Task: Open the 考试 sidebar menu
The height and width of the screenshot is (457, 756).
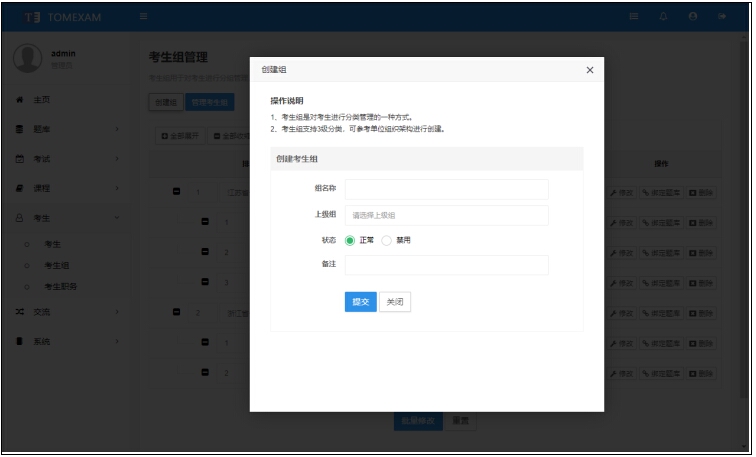Action: coord(41,159)
